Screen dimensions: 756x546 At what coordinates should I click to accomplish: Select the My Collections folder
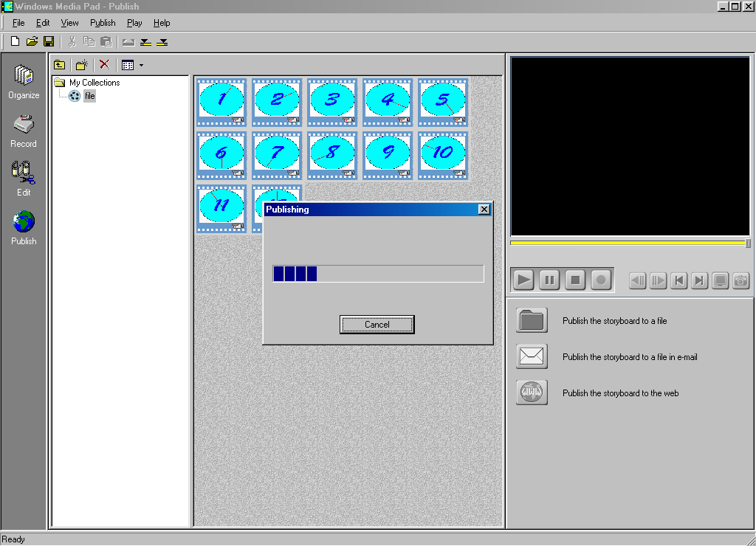[x=94, y=83]
